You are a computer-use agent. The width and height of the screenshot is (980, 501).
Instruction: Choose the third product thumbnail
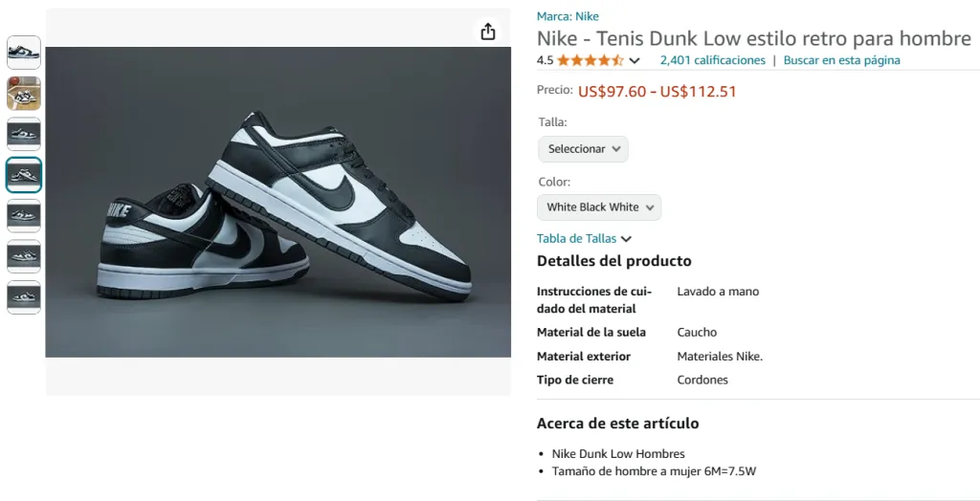point(24,134)
